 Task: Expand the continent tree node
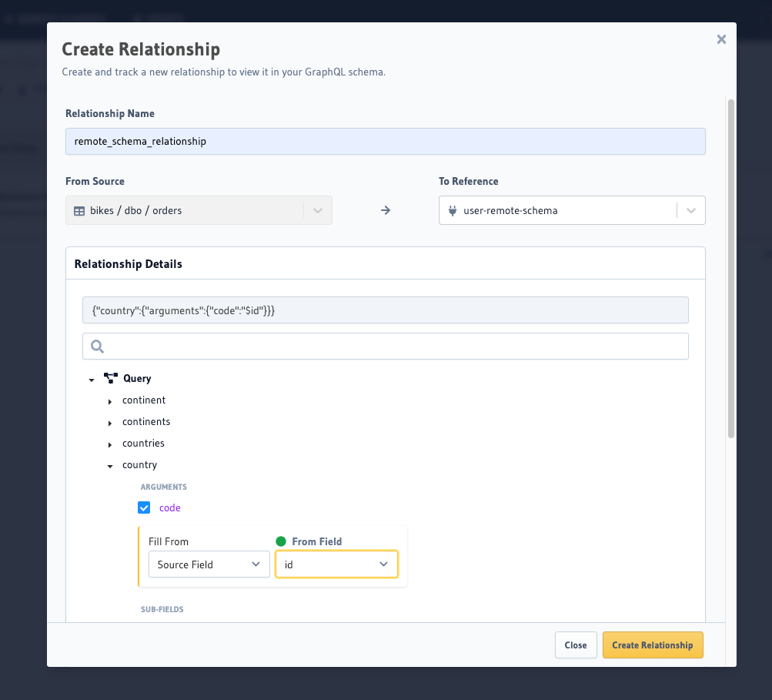tap(109, 400)
